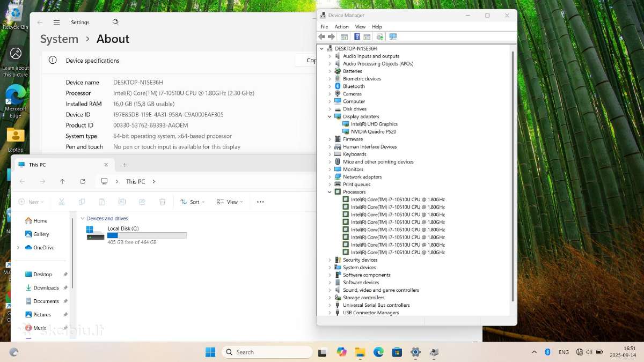The image size is (644, 362).
Task: Click Refresh icon in File Explorer
Action: [x=83, y=181]
